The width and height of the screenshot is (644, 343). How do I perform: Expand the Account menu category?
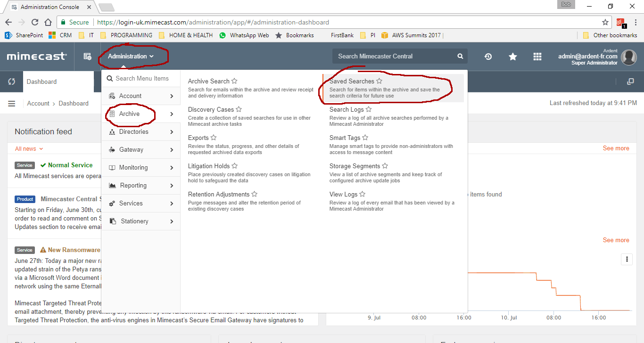[141, 96]
